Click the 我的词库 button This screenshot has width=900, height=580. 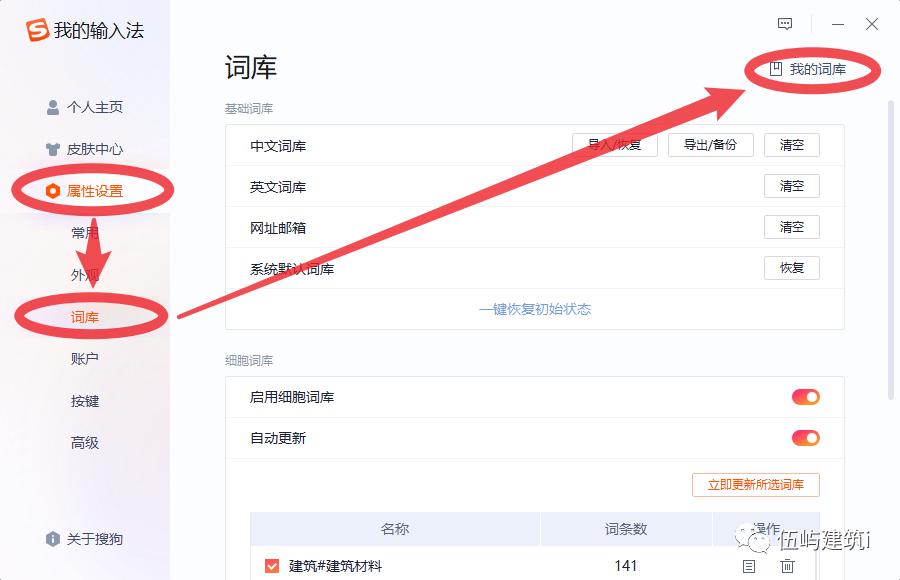(x=808, y=69)
